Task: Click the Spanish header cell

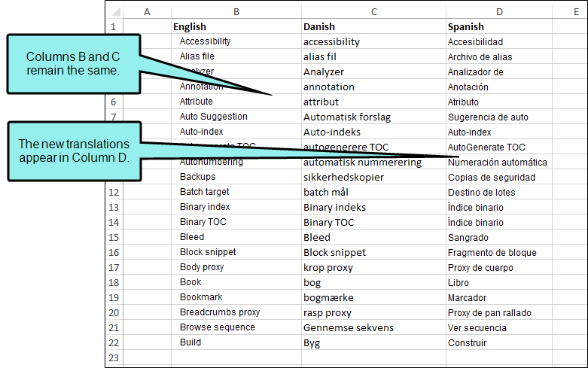Action: [499, 26]
